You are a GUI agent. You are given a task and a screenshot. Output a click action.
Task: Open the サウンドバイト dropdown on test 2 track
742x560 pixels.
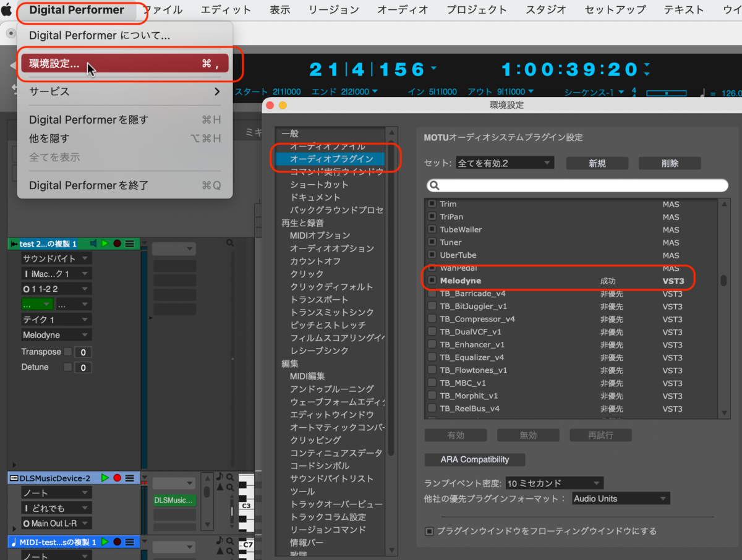[x=56, y=258]
